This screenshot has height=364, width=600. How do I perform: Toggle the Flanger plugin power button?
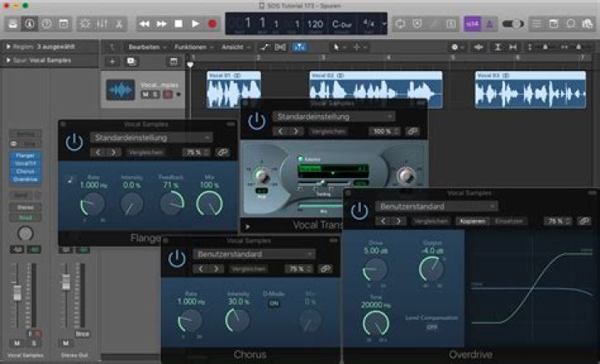coord(75,142)
